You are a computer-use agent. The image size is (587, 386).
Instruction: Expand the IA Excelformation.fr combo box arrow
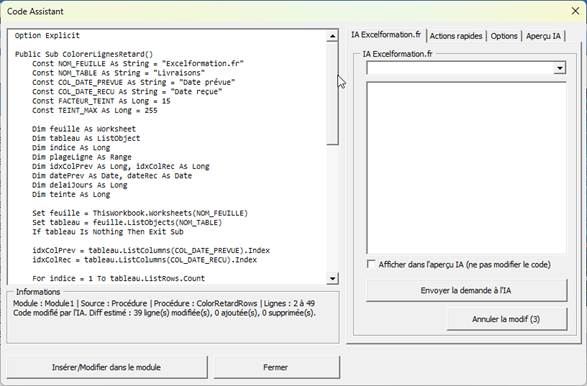click(560, 68)
